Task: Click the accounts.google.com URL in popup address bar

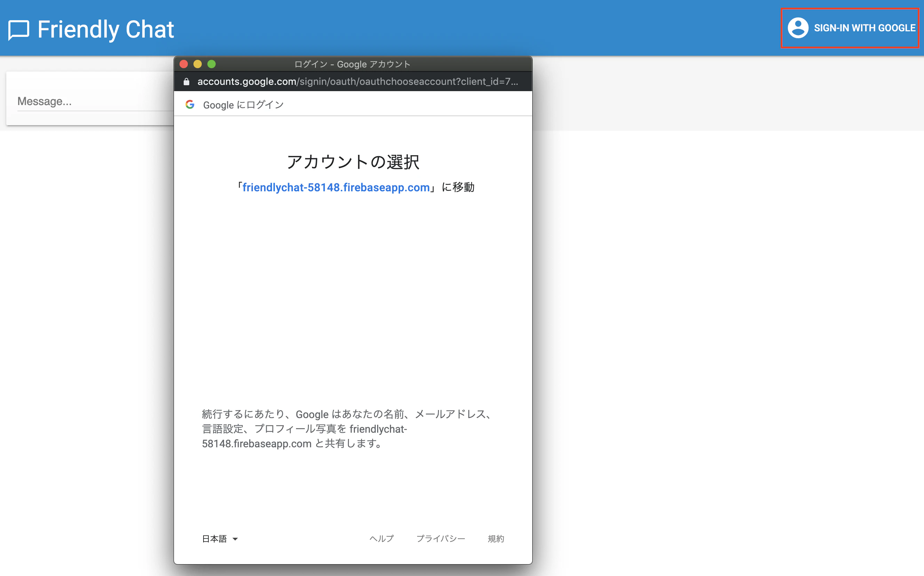Action: pos(357,81)
